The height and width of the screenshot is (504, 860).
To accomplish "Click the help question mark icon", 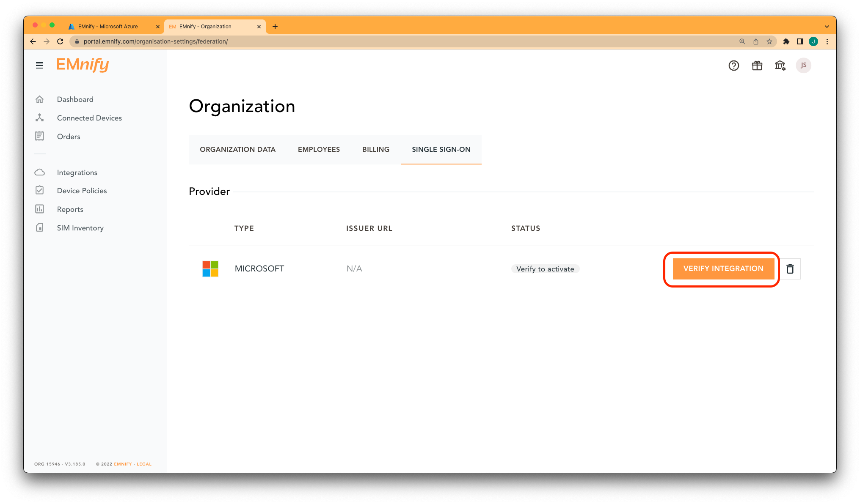I will point(733,66).
